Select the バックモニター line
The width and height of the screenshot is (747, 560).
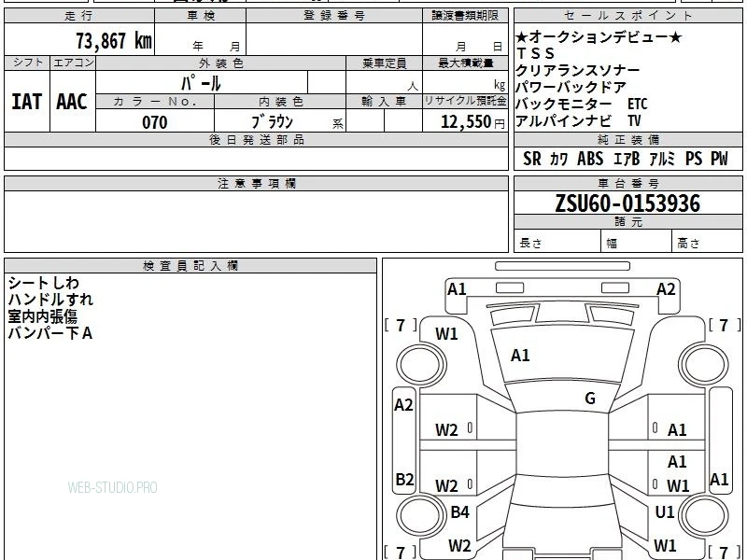point(564,104)
